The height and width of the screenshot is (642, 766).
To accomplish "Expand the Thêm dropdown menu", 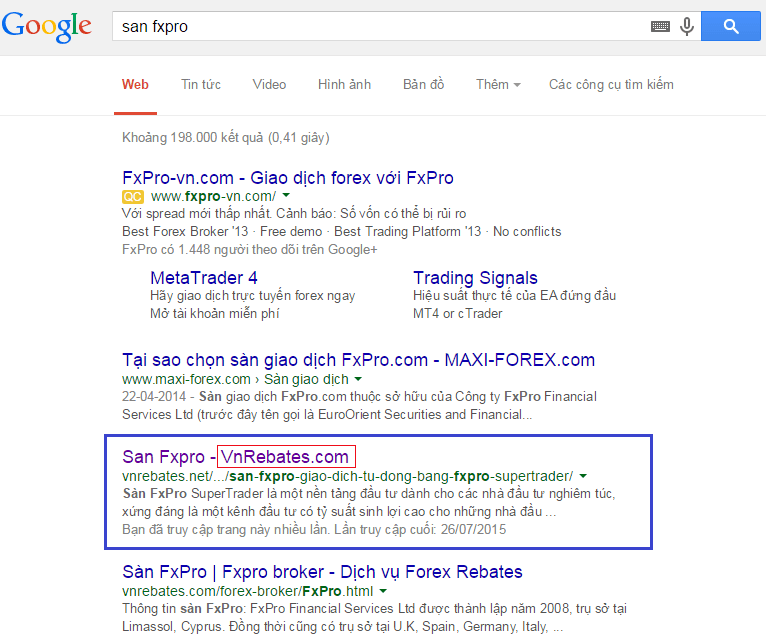I will point(498,85).
